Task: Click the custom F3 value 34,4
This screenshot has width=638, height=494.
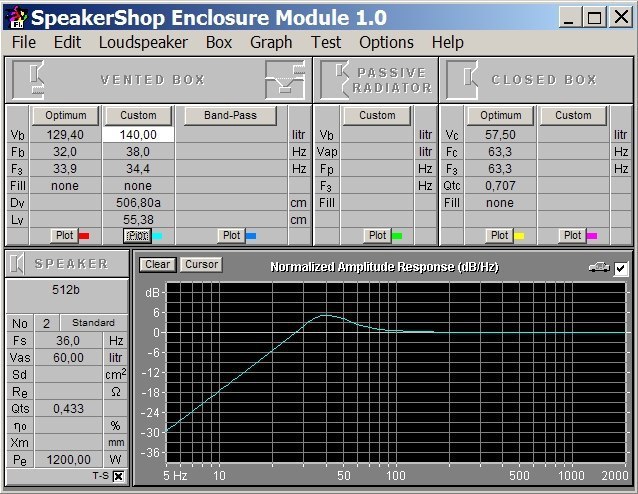Action: (138, 169)
